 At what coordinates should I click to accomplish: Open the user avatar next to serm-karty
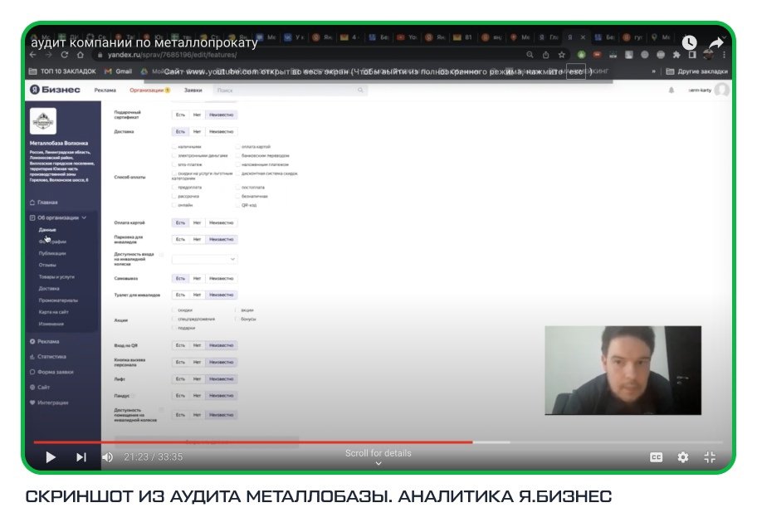(722, 90)
